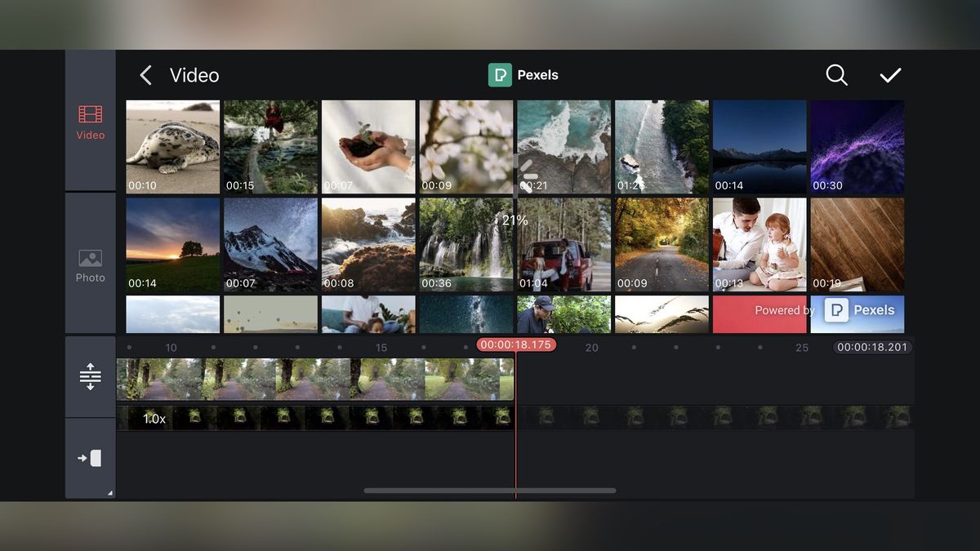Pick the waterfall 00:36 video thumbnail
The height and width of the screenshot is (551, 980).
(x=465, y=245)
